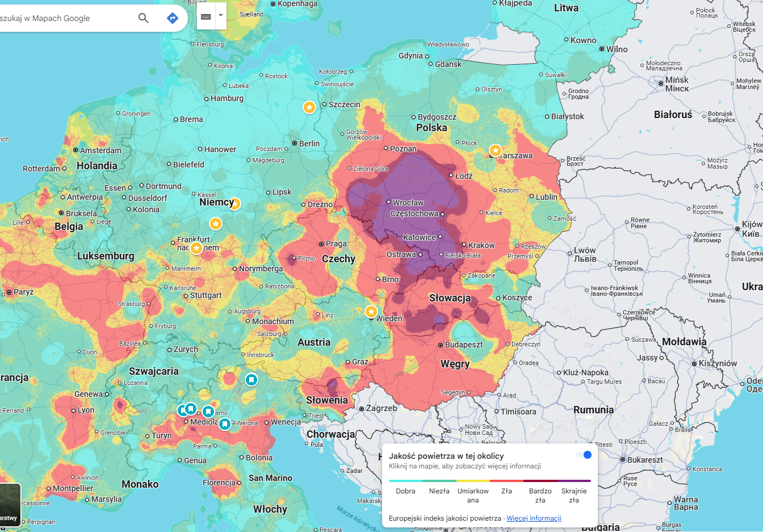Open directions with the blue diamond icon
Image resolution: width=763 pixels, height=532 pixels.
[x=173, y=18]
